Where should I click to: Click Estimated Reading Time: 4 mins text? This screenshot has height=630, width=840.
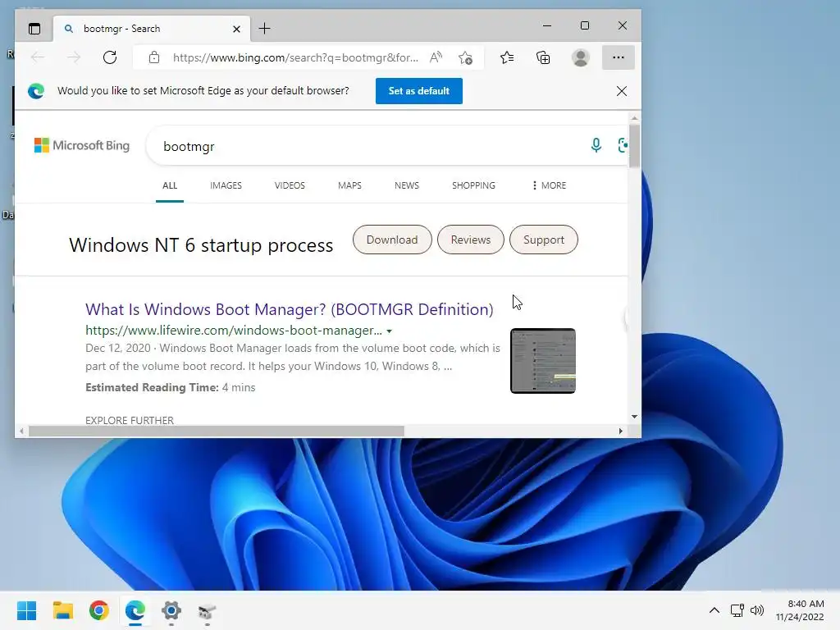tap(171, 387)
